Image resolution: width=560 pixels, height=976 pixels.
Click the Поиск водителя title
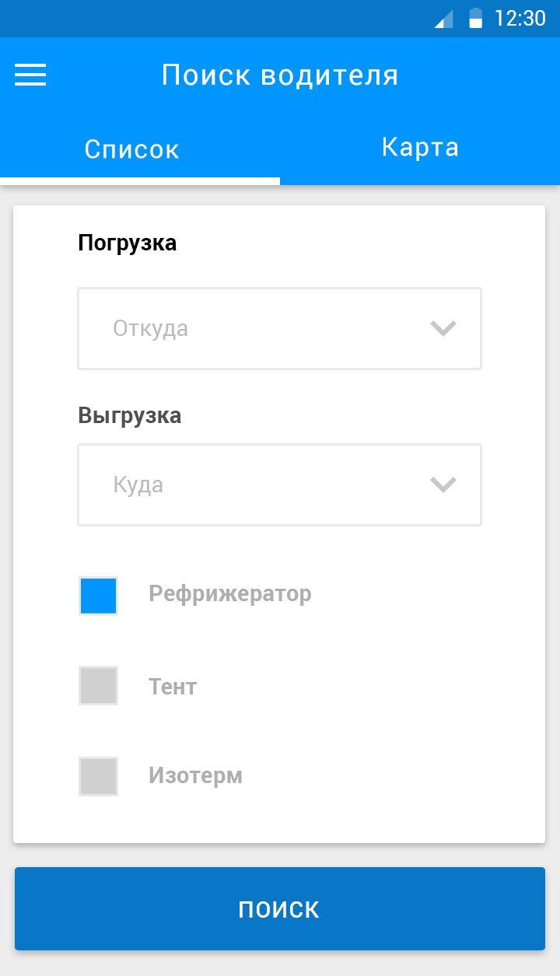point(280,75)
